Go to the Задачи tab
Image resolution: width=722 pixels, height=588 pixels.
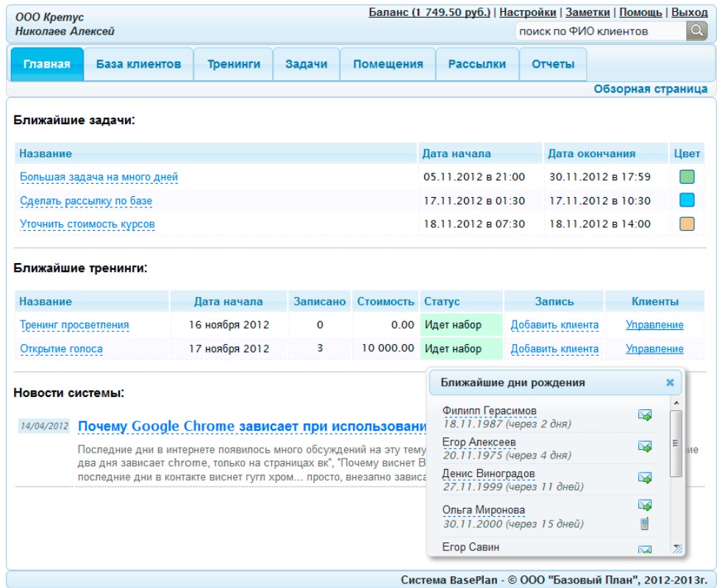click(x=306, y=64)
